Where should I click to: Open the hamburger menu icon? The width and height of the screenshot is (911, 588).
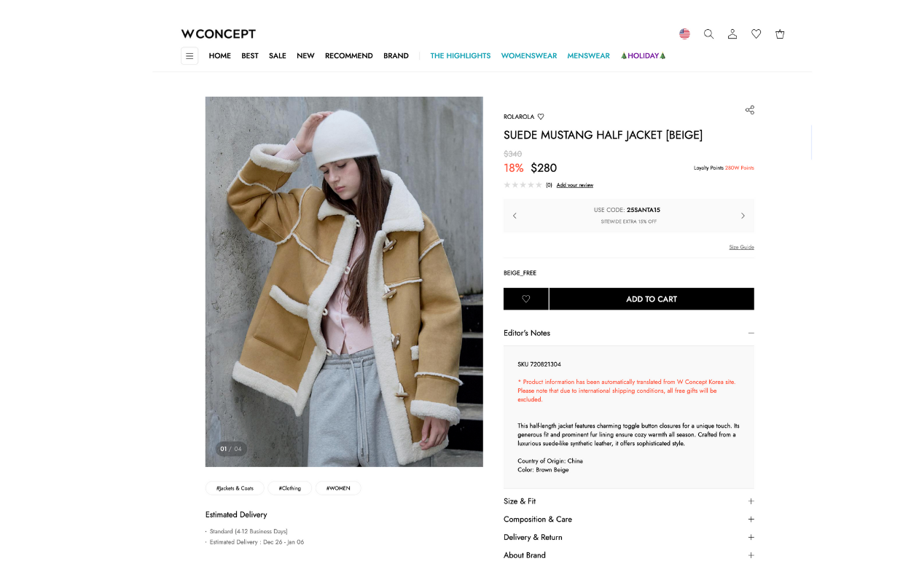coord(189,56)
